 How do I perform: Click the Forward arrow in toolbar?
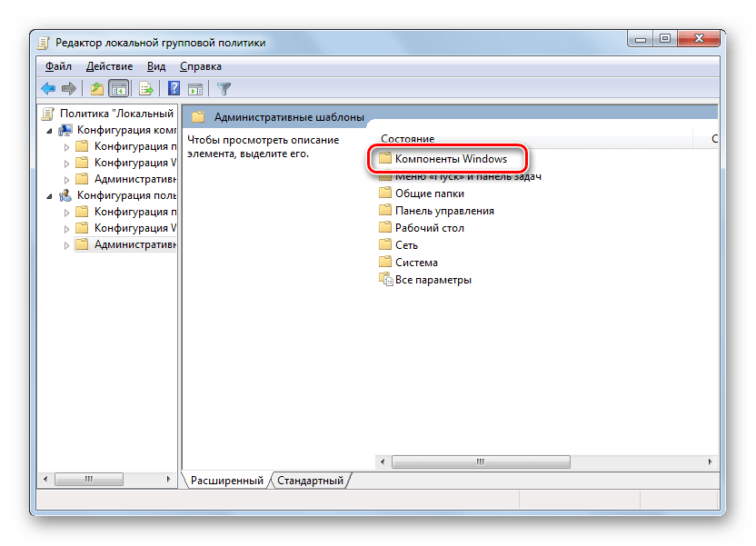[x=68, y=88]
